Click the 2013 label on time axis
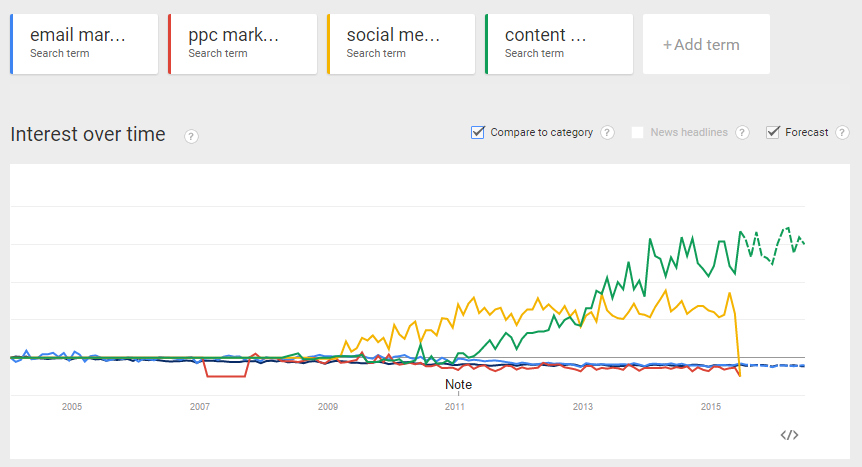The height and width of the screenshot is (467, 862). pos(583,407)
